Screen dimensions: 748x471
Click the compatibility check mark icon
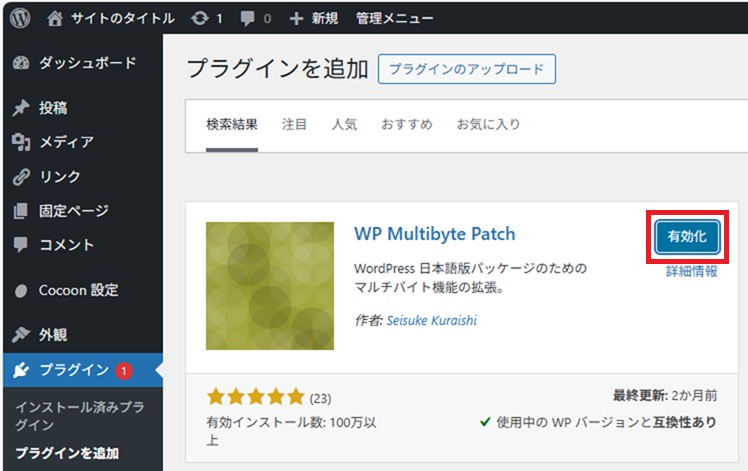coord(485,422)
